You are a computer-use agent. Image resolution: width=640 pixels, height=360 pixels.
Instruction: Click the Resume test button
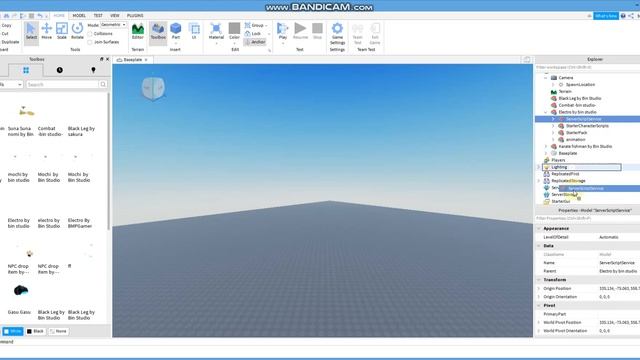tap(300, 31)
